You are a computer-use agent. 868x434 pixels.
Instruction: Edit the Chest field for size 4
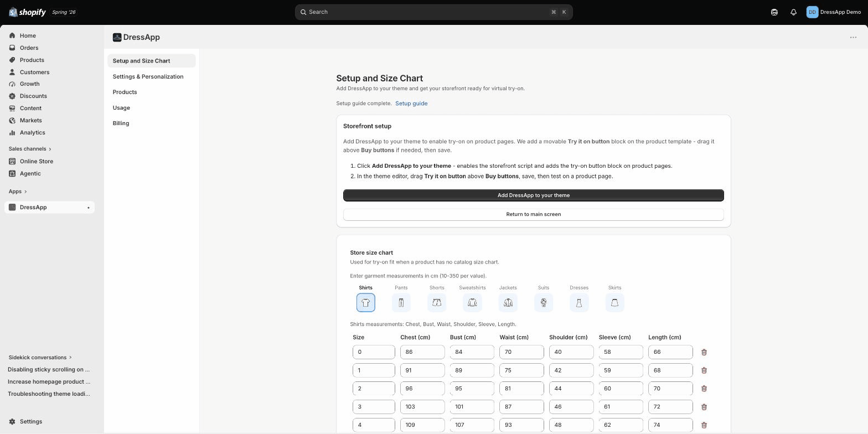click(422, 425)
